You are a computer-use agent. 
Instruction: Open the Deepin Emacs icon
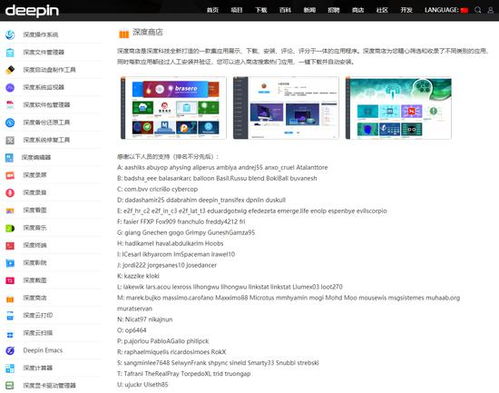(10, 351)
